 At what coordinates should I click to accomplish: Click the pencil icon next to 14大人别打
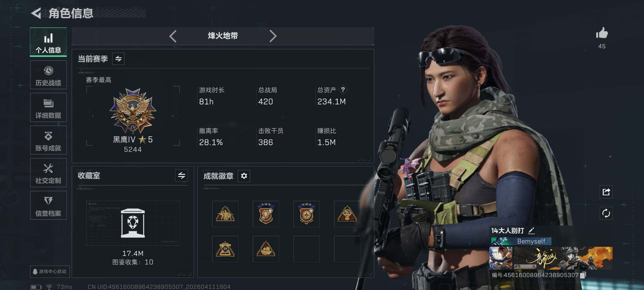click(x=531, y=230)
